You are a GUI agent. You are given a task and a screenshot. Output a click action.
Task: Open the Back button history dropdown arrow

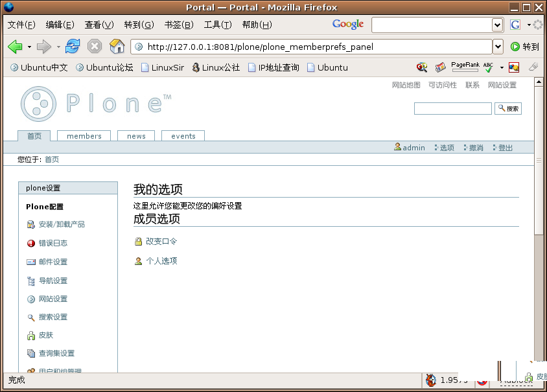29,47
